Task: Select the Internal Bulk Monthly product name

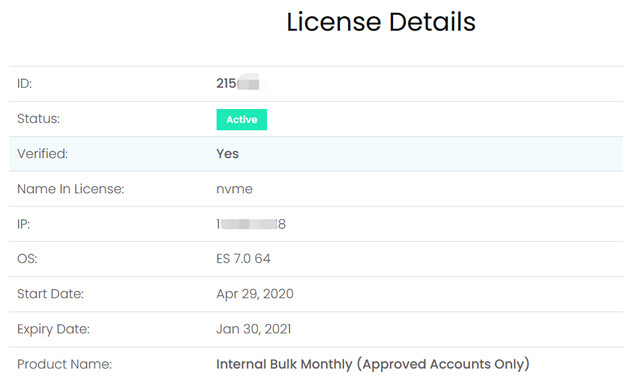Action: [x=373, y=364]
